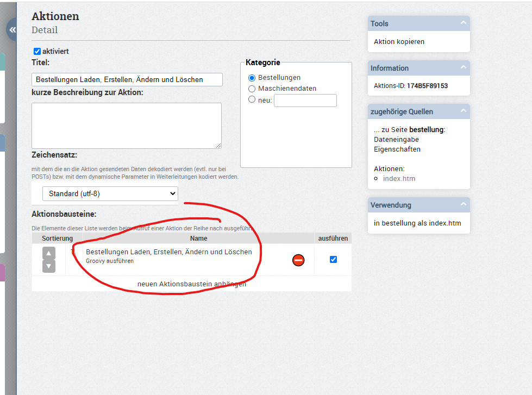Collapse the Verwendung panel chevron

(x=463, y=205)
